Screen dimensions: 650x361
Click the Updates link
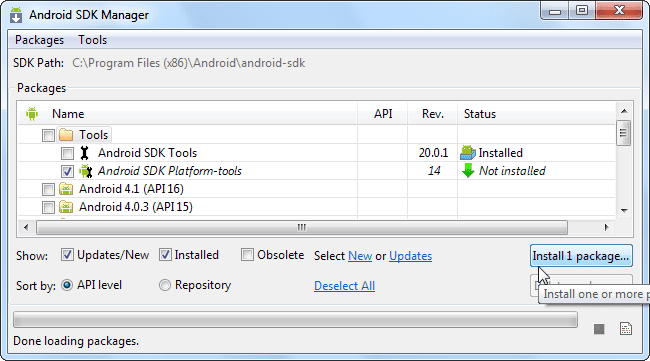click(410, 256)
